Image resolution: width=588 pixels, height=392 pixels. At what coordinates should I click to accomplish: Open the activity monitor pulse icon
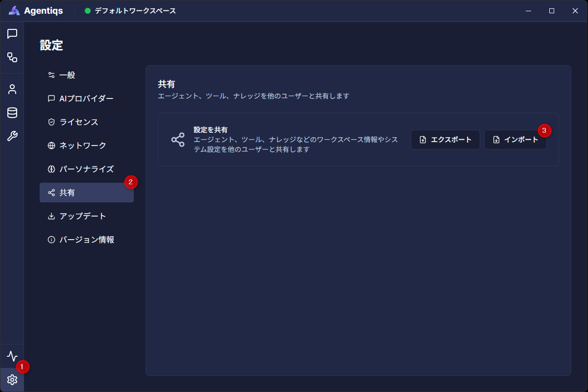pos(12,356)
